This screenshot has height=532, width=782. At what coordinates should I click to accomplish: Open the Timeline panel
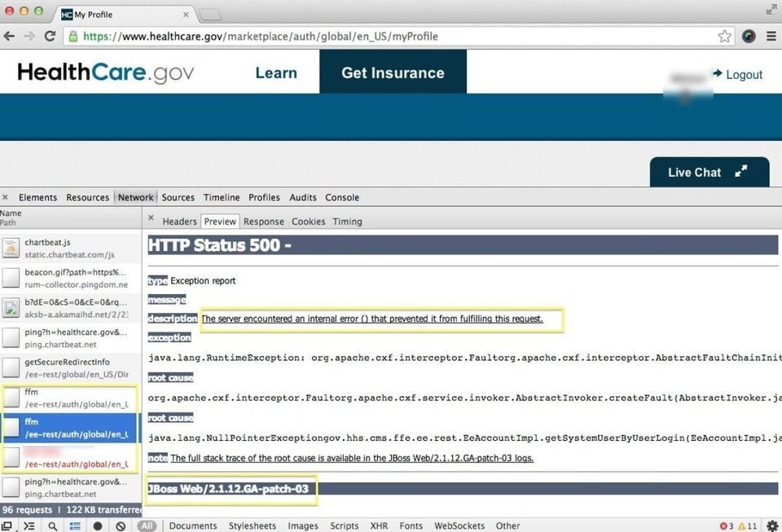[222, 197]
